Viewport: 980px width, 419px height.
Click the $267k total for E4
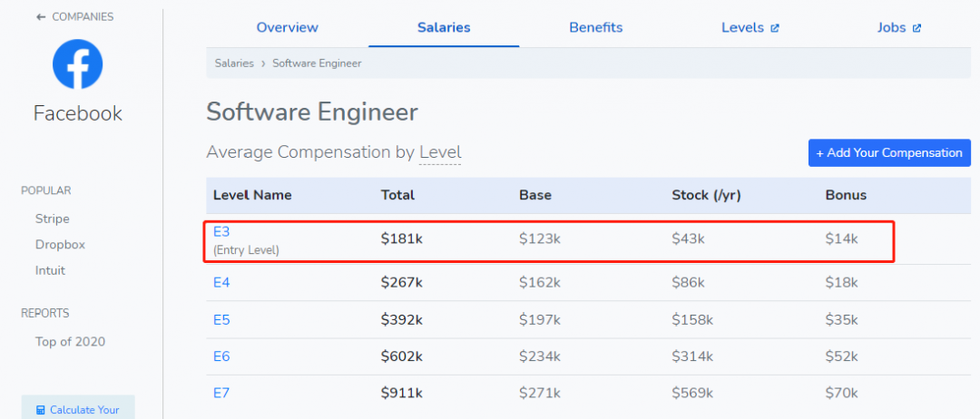pos(402,282)
